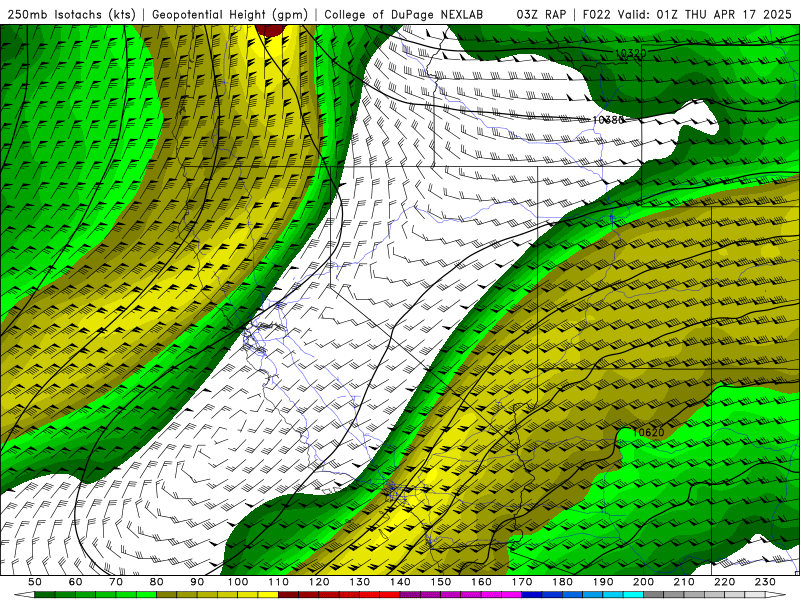Click the 230 value on the color scale
The width and height of the screenshot is (800, 600).
coord(765,582)
